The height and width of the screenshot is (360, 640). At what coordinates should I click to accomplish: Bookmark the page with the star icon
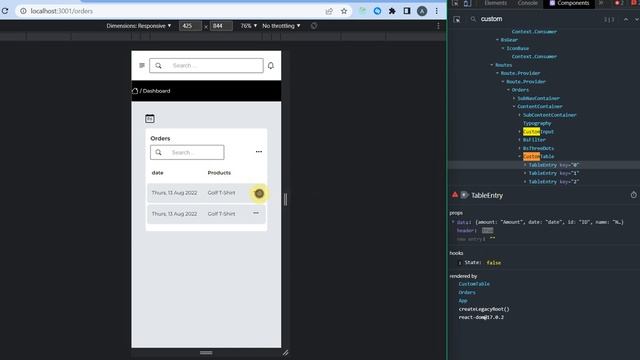coord(344,11)
